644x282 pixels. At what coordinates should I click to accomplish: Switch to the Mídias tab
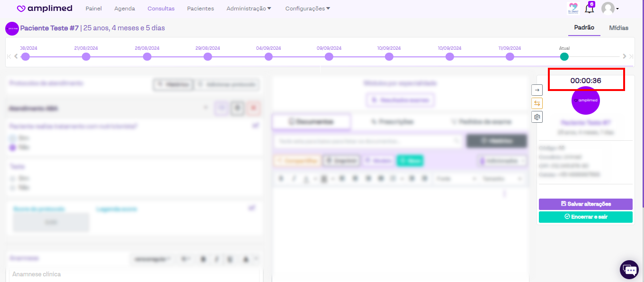tap(618, 28)
